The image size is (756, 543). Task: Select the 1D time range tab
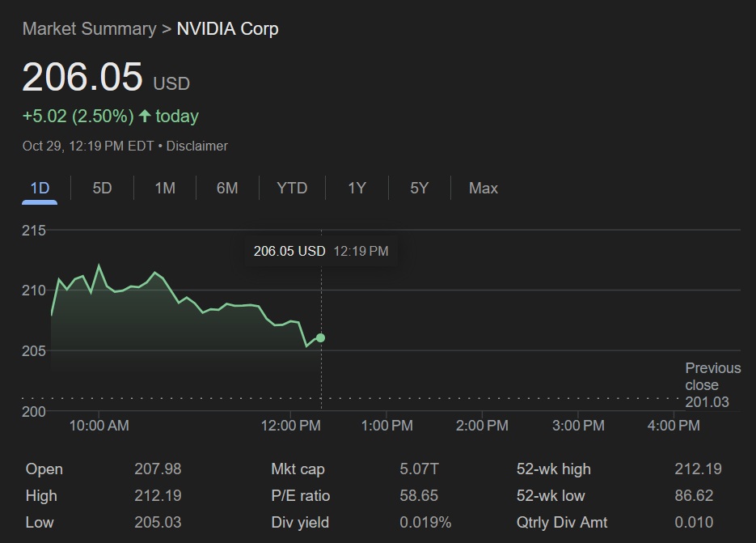tap(40, 189)
